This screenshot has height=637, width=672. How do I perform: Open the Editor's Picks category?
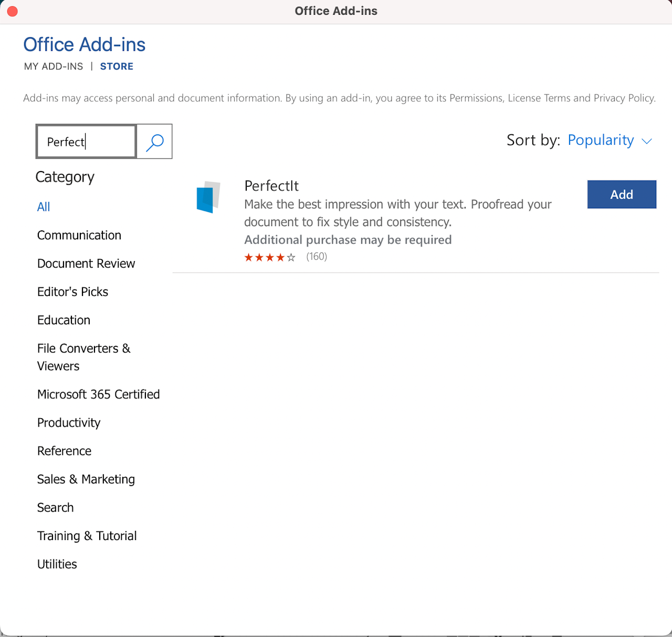(72, 292)
